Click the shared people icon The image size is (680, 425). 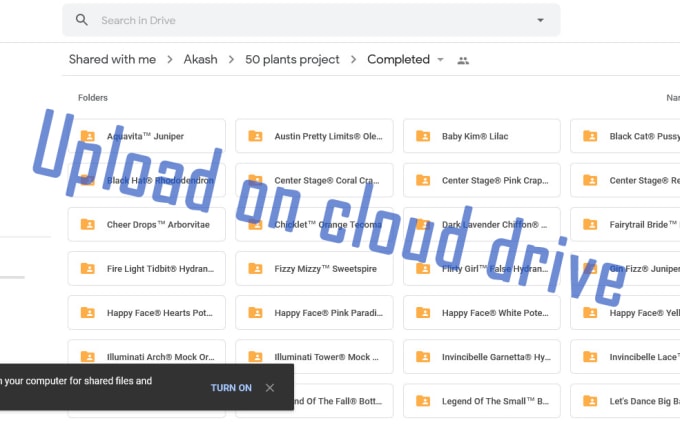click(463, 61)
